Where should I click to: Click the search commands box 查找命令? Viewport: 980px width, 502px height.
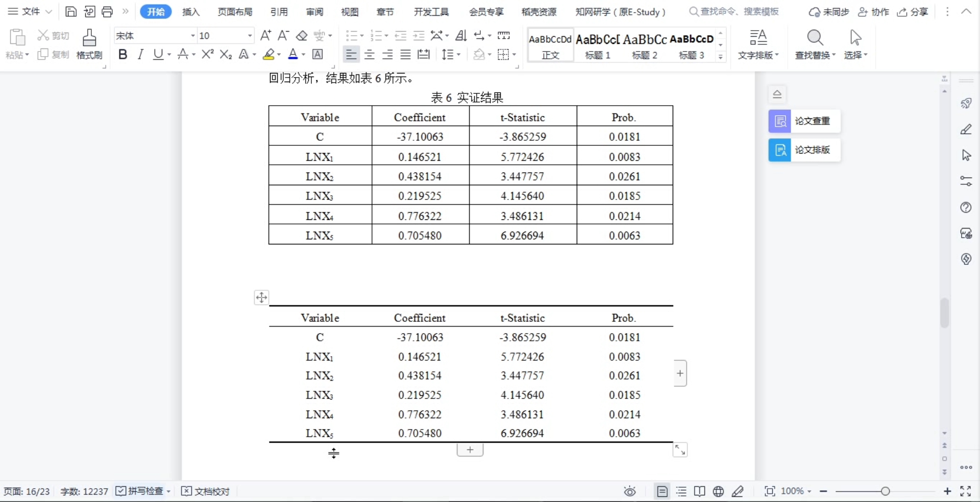734,11
